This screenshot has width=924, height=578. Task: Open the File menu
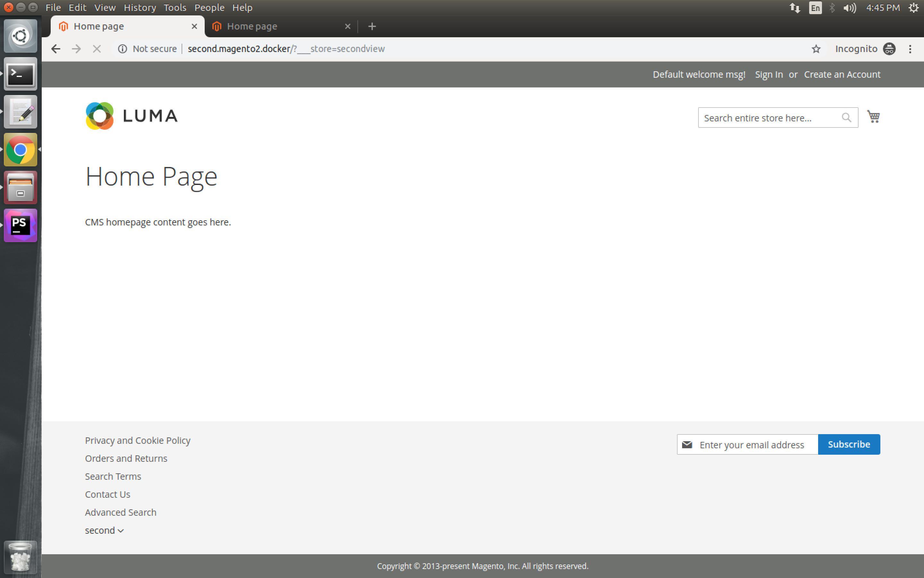[53, 8]
